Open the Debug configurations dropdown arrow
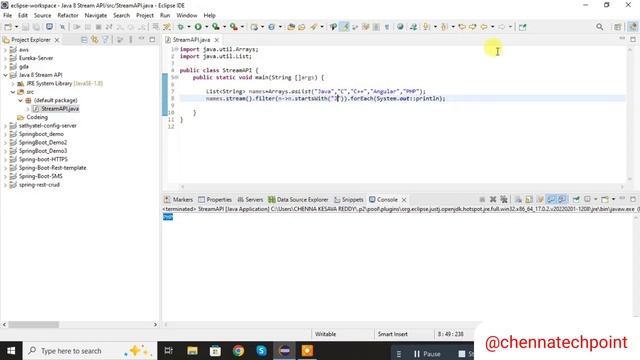Viewport: 640px width, 360px height. point(189,27)
